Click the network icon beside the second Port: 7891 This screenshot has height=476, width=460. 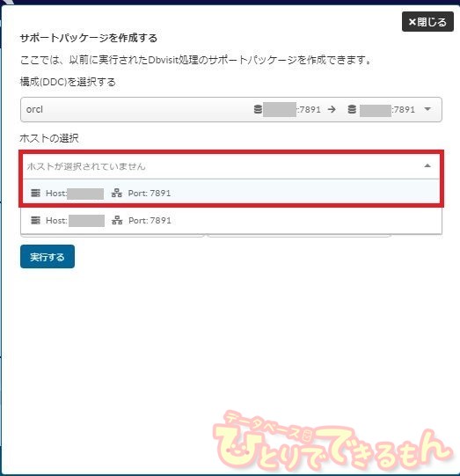117,220
